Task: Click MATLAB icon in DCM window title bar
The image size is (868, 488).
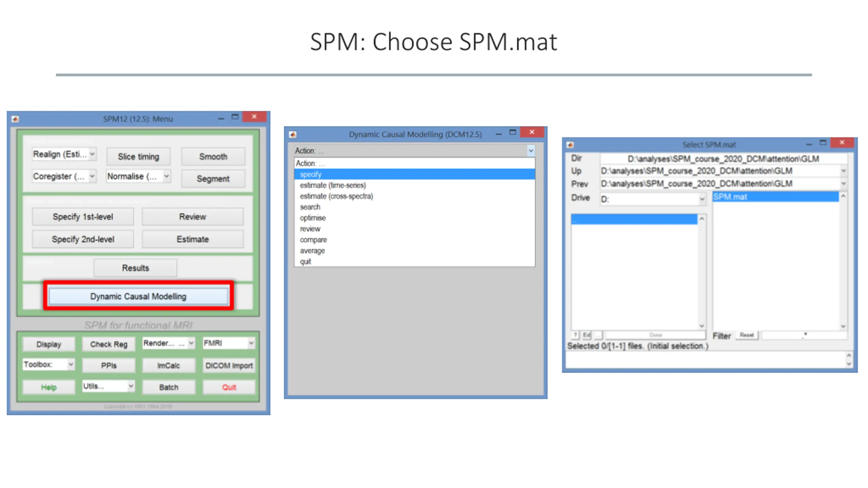Action: tap(293, 135)
